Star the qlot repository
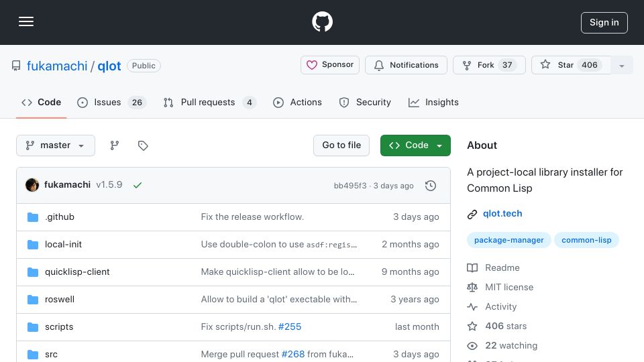The image size is (644, 362). click(572, 65)
